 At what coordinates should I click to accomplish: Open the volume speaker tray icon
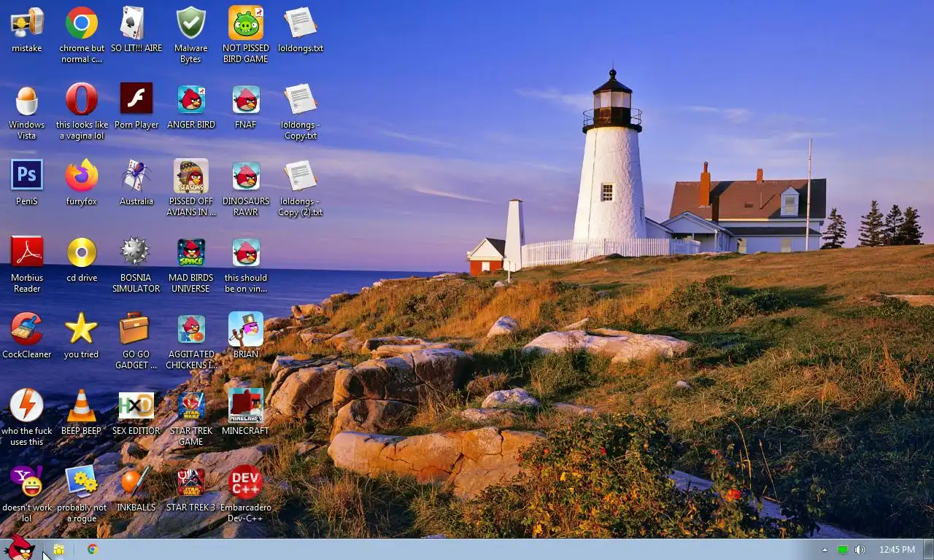[x=860, y=550]
